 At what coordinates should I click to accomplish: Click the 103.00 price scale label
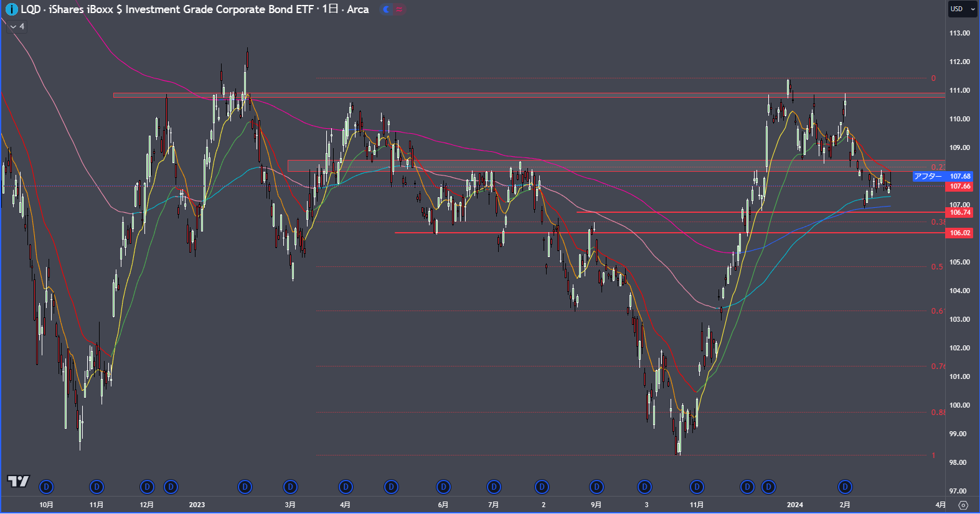(x=959, y=320)
